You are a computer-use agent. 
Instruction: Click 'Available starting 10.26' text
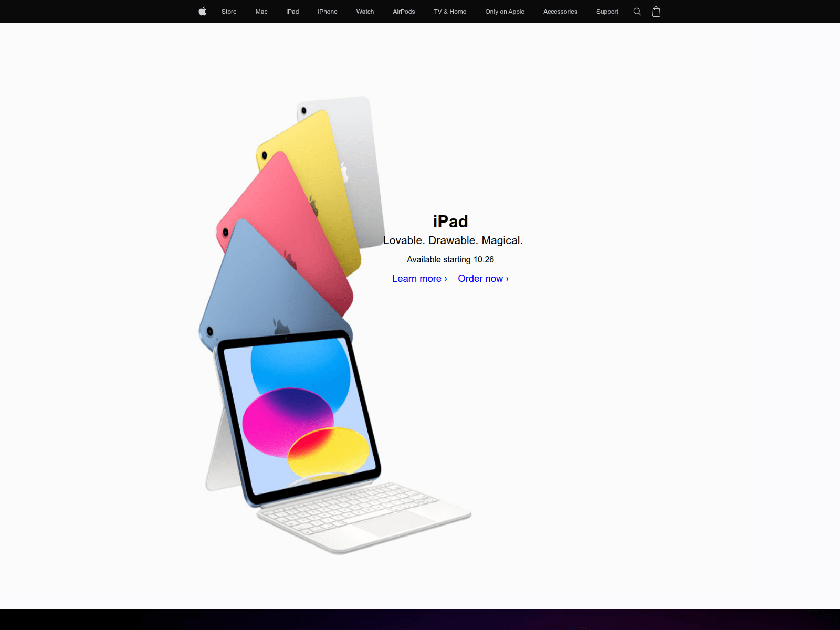pos(450,259)
